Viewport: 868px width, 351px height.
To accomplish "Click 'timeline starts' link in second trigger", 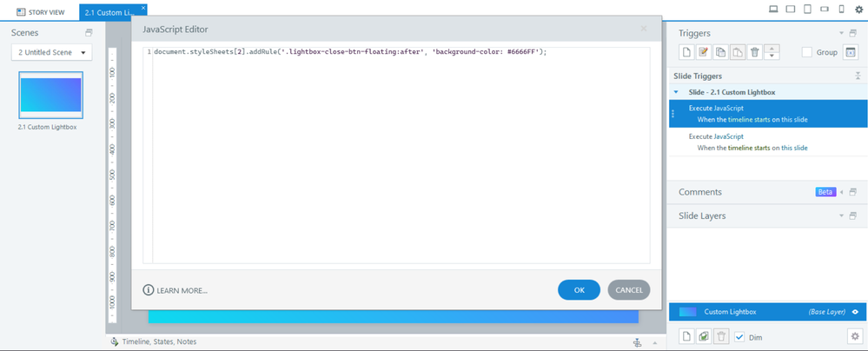I will (x=749, y=148).
